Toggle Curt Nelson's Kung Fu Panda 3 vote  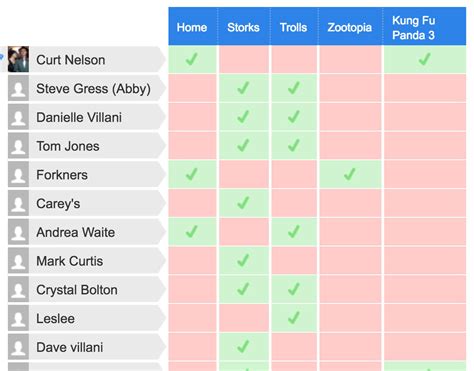(425, 59)
